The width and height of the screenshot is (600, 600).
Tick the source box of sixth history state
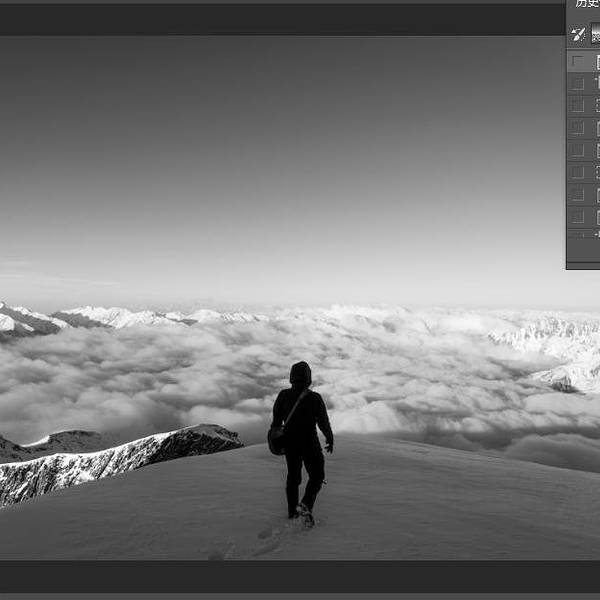click(578, 172)
